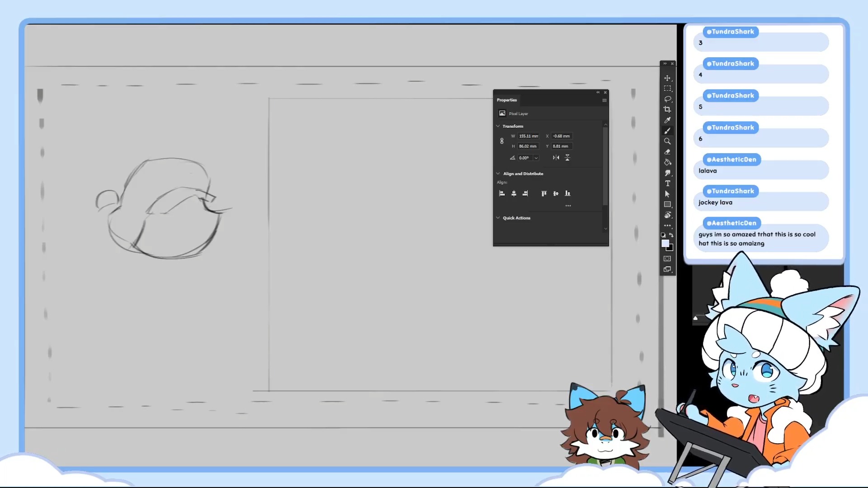Select the Zoom tool
This screenshot has width=868, height=488.
667,141
